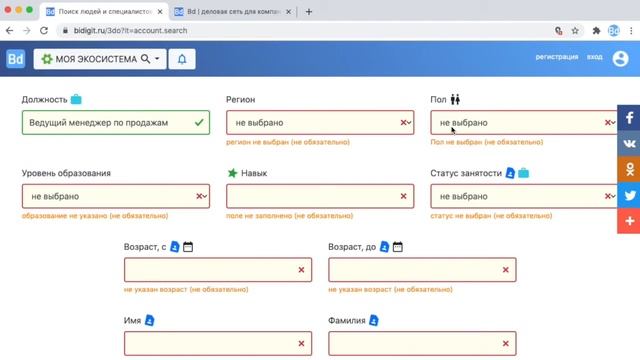Open the Регион dropdown
640x360 pixels.
(320, 122)
